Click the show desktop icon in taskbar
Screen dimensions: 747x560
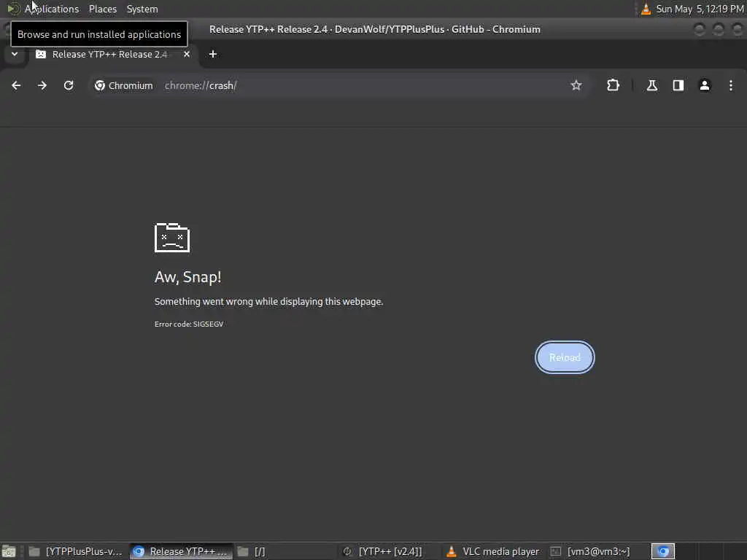click(x=9, y=551)
